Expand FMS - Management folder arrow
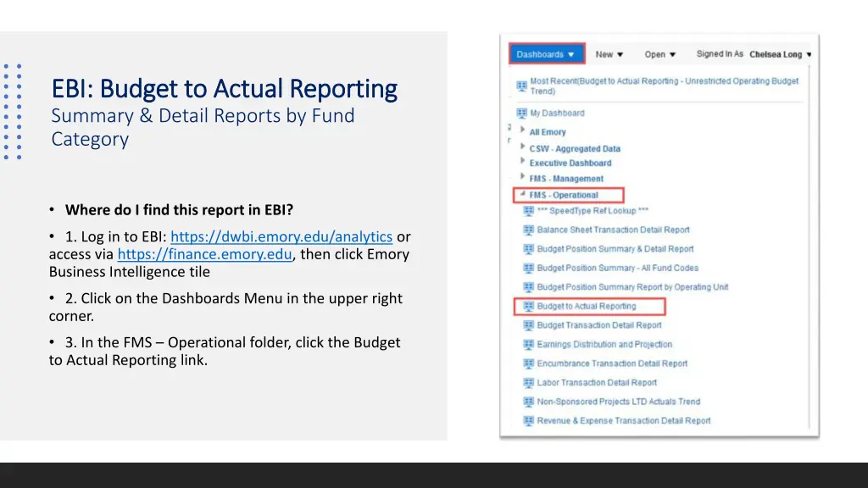 pos(522,176)
